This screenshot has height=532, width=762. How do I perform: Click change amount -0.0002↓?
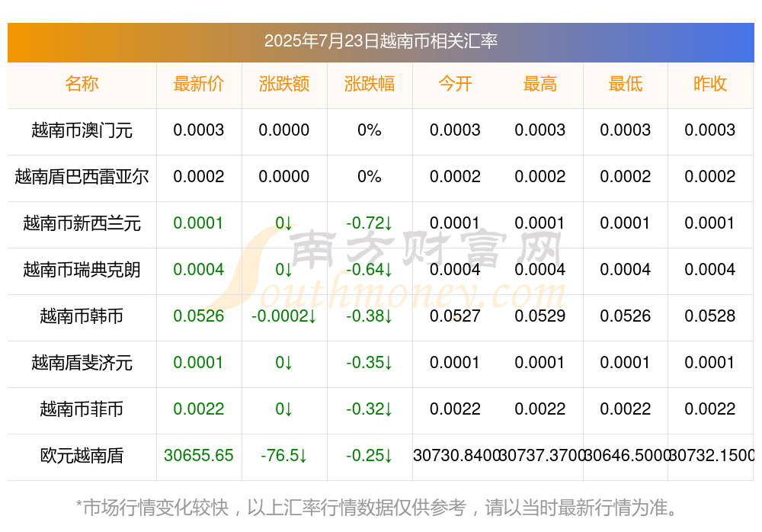pyautogui.click(x=284, y=316)
